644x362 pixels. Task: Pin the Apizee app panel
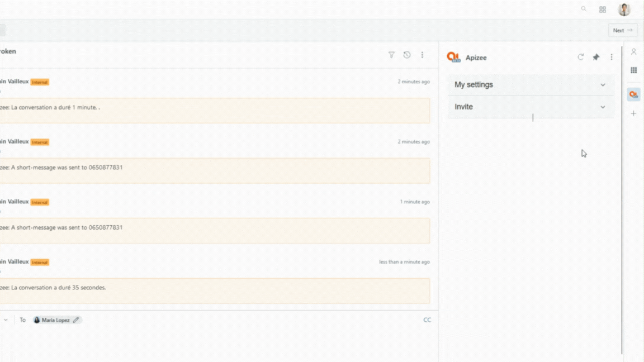(596, 57)
